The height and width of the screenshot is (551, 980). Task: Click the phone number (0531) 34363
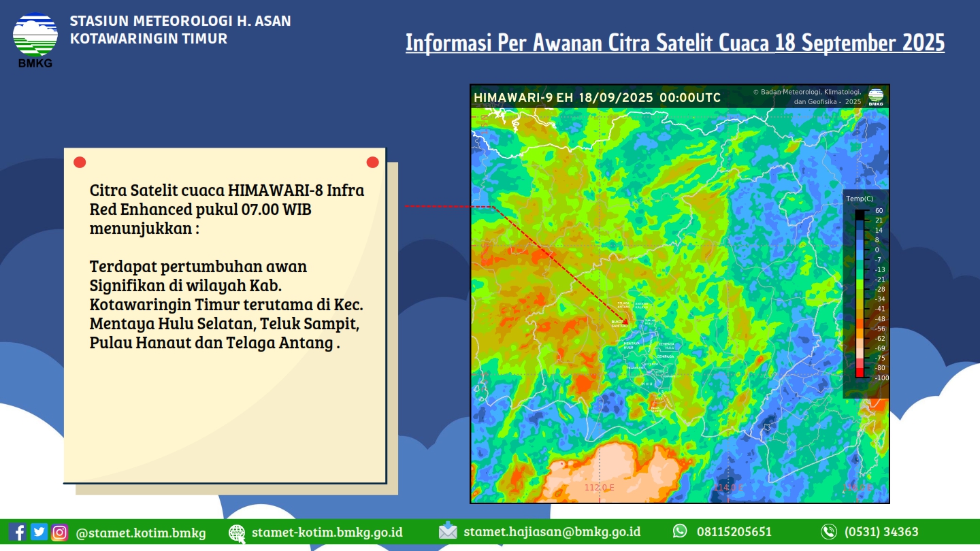(x=881, y=532)
